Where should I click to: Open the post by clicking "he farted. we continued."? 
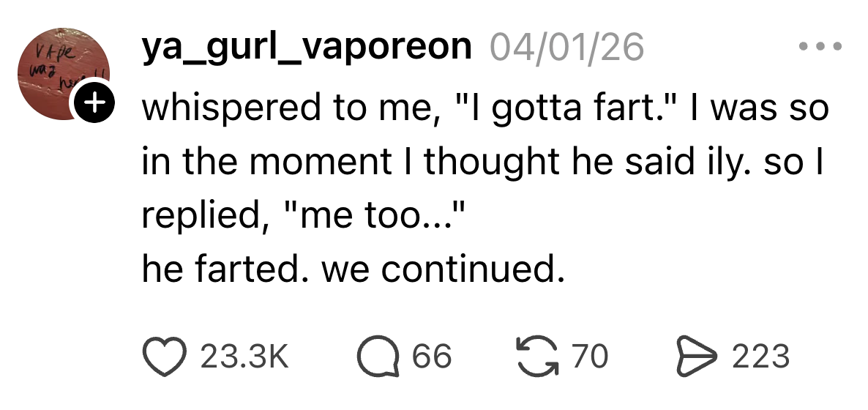[353, 270]
